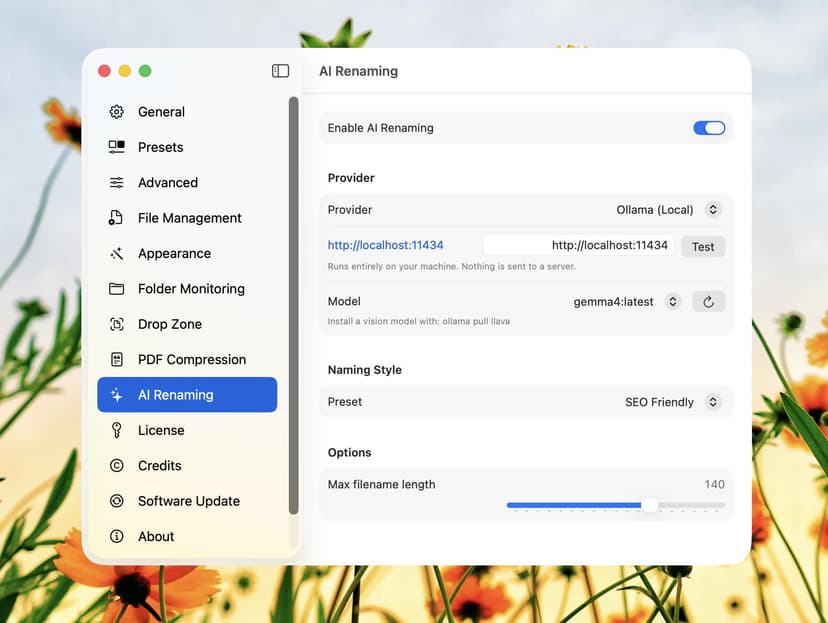
Task: Click the Folder Monitoring folder icon
Action: (117, 289)
